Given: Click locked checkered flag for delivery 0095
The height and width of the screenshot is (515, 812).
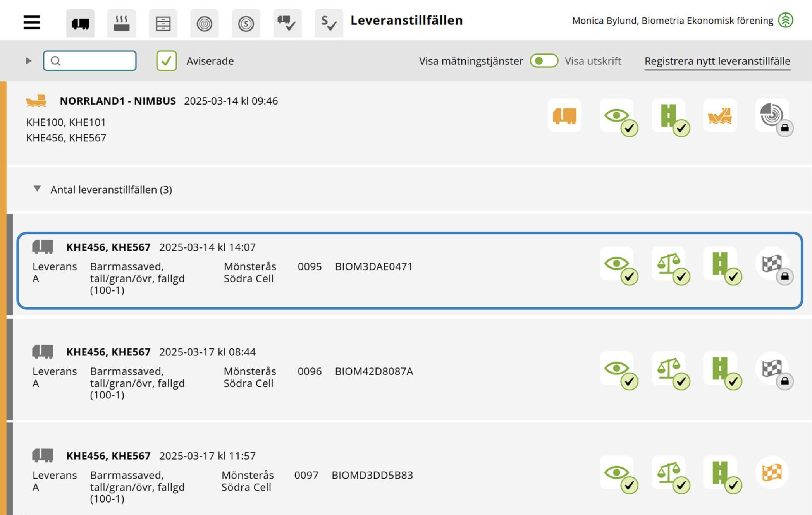Looking at the screenshot, I should click(x=774, y=266).
